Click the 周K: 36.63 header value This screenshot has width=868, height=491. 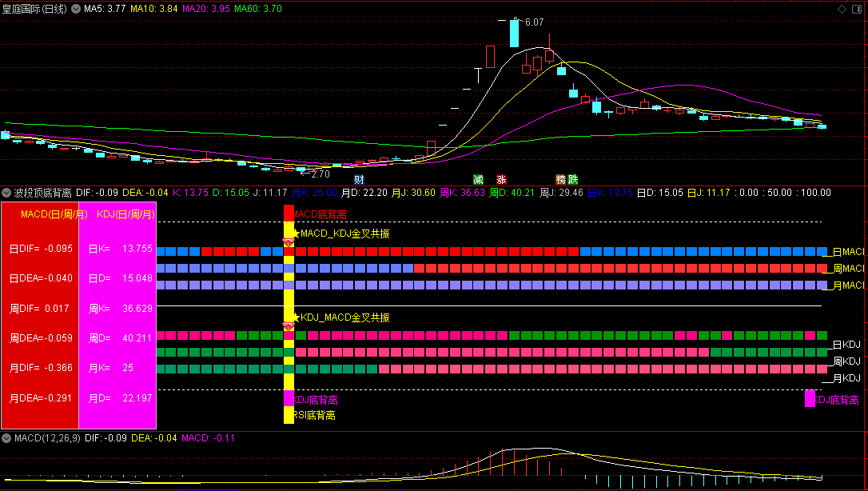[x=462, y=193]
